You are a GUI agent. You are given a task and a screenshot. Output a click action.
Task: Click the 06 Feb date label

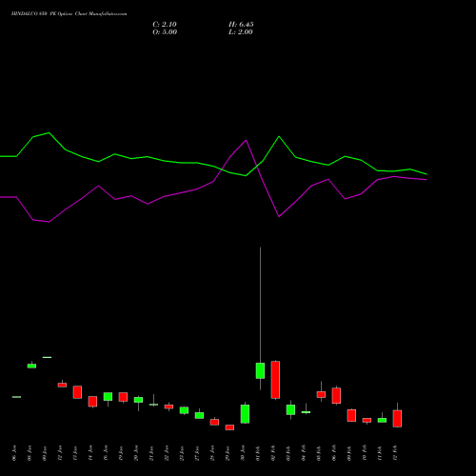pos(334,453)
